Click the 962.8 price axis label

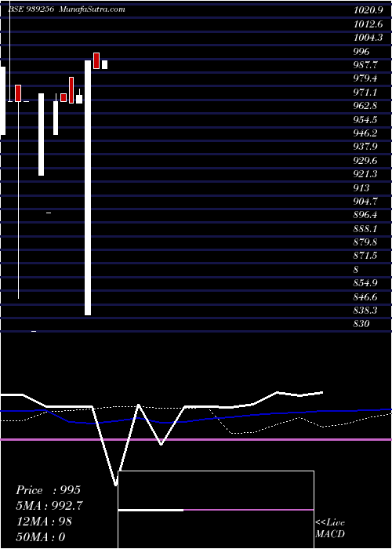point(365,106)
